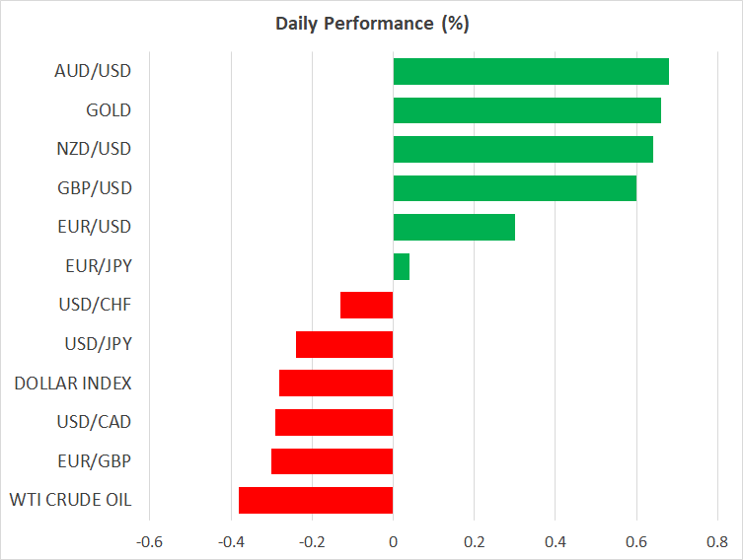Select the red WTI CRUDE OIL bar

(x=316, y=500)
